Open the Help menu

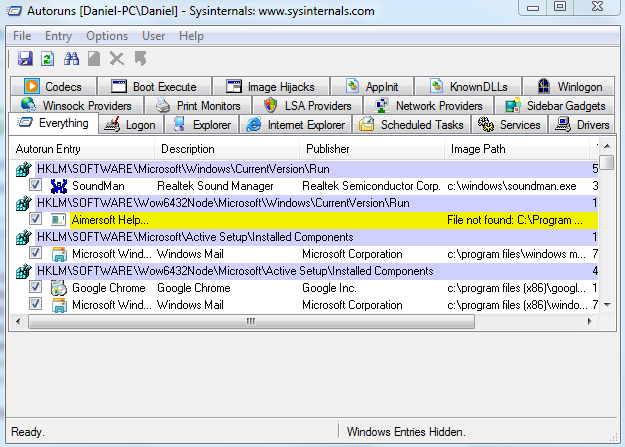pyautogui.click(x=191, y=36)
